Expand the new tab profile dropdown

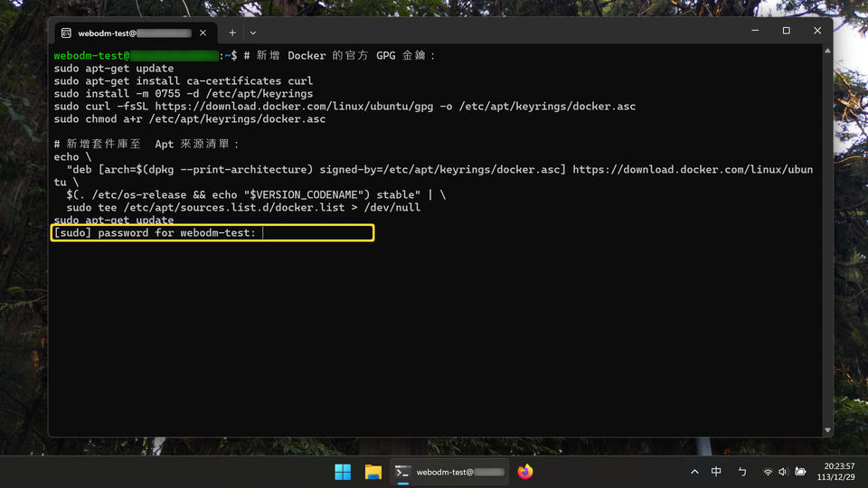click(x=253, y=33)
